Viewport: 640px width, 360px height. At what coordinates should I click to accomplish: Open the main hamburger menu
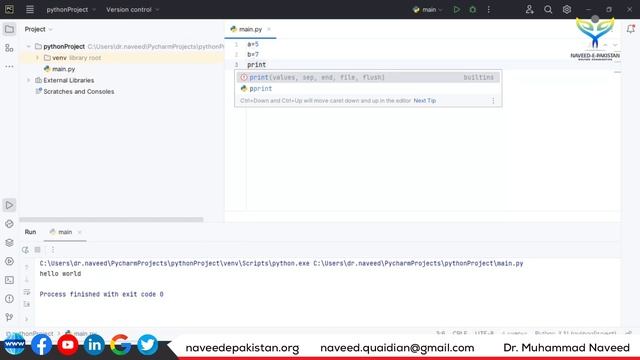click(x=30, y=9)
